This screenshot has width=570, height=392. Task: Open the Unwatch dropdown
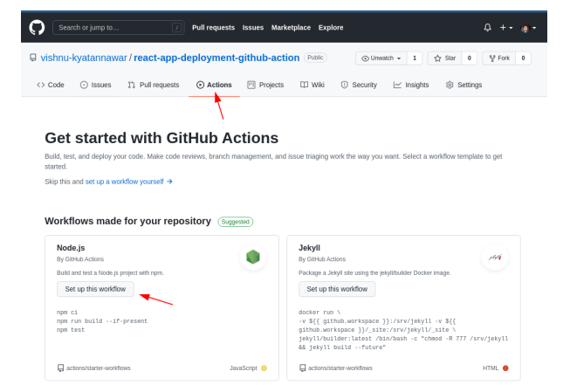coord(380,58)
